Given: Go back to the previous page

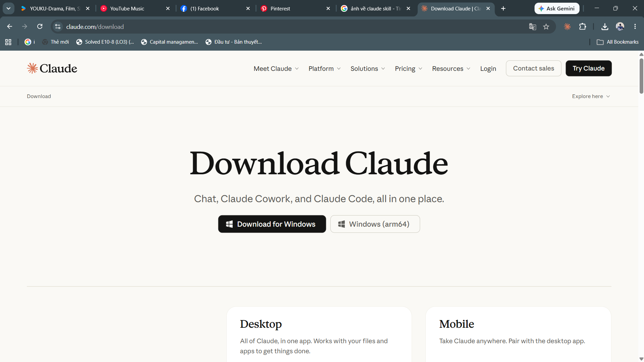Looking at the screenshot, I should pyautogui.click(x=10, y=27).
